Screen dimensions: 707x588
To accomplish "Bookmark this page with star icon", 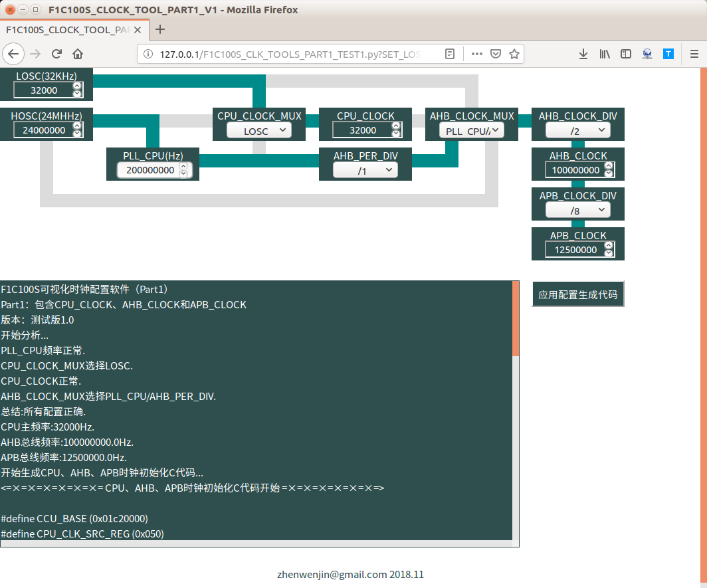I will pyautogui.click(x=514, y=54).
